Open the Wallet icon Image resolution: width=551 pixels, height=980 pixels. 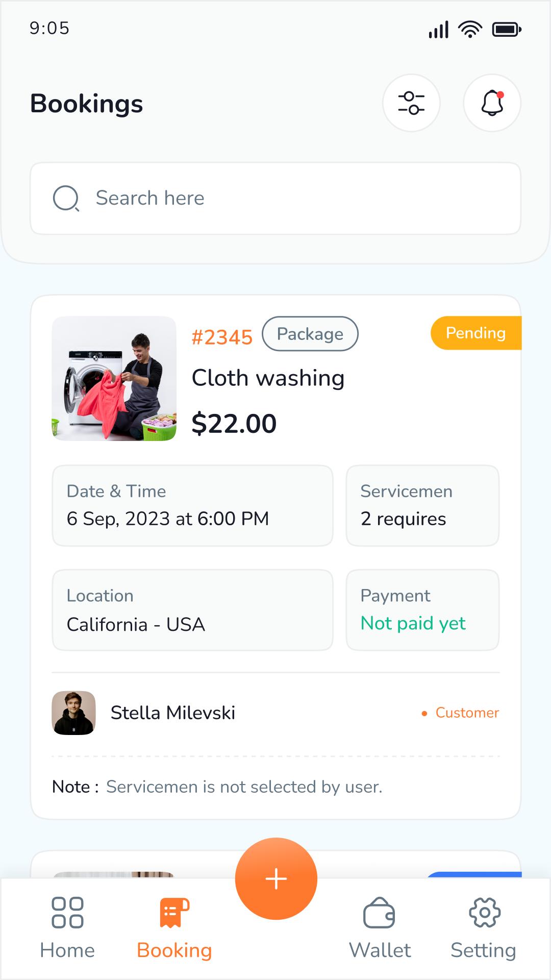click(x=379, y=913)
